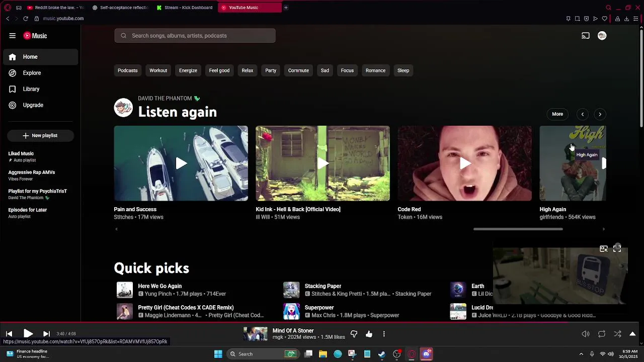Open player three-dot action menu
Image resolution: width=644 pixels, height=362 pixels.
coord(384,334)
